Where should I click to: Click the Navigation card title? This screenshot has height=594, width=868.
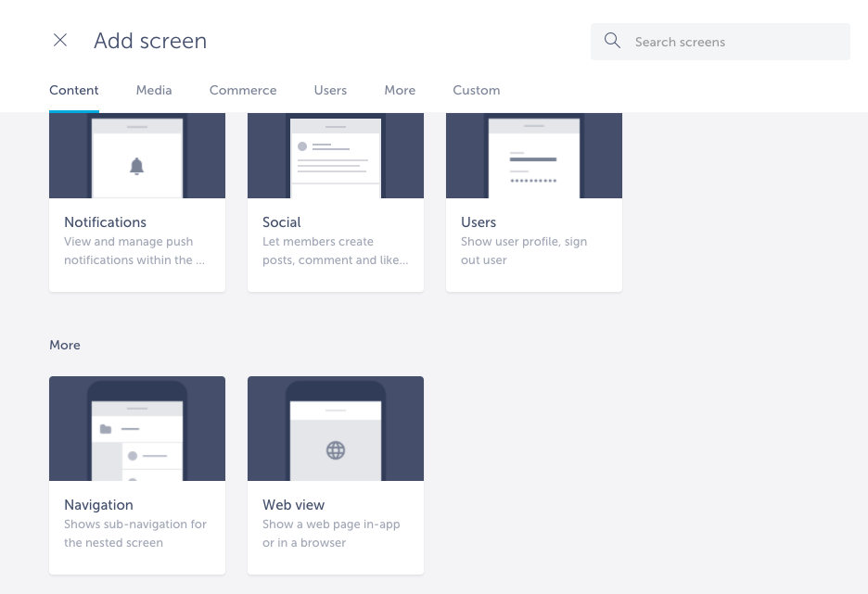(98, 505)
